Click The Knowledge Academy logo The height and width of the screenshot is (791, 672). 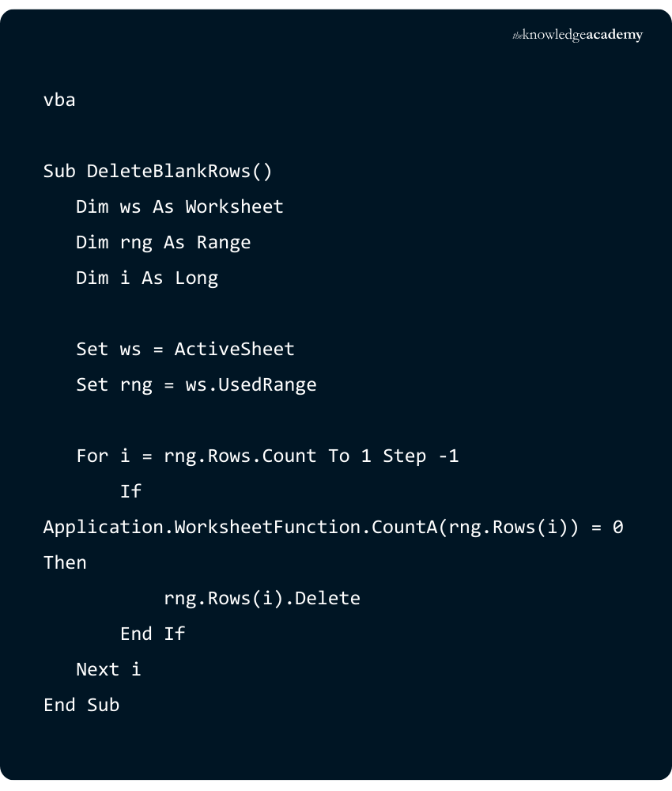pos(577,35)
